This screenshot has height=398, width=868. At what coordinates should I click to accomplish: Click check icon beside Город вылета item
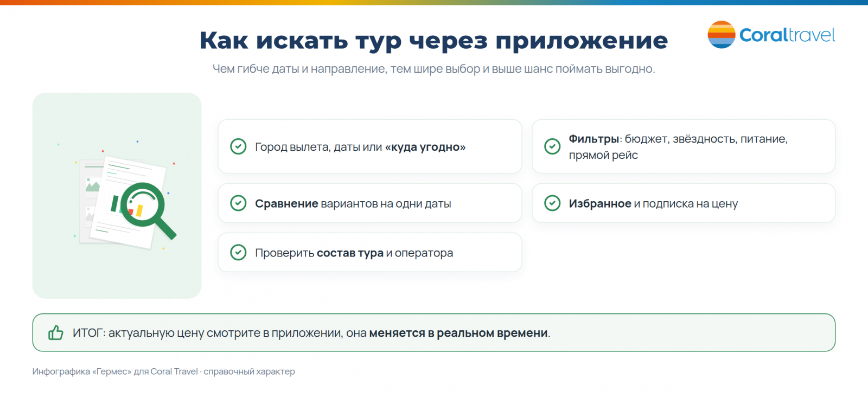[238, 146]
